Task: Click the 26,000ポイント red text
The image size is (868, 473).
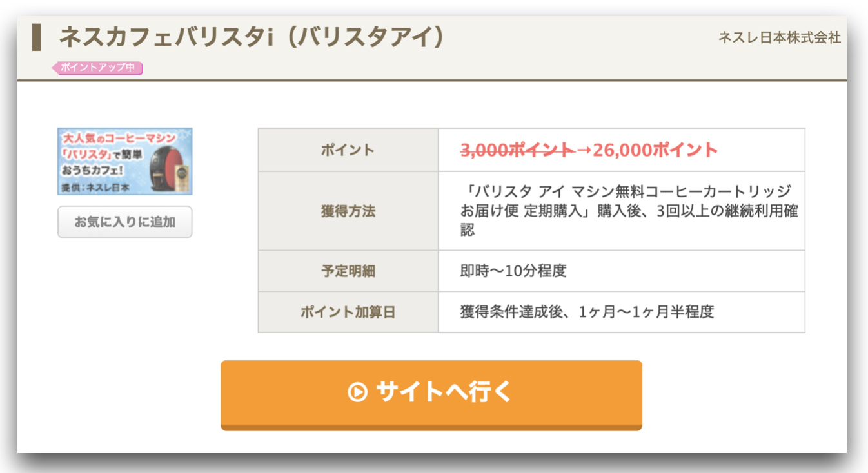Action: pyautogui.click(x=656, y=150)
